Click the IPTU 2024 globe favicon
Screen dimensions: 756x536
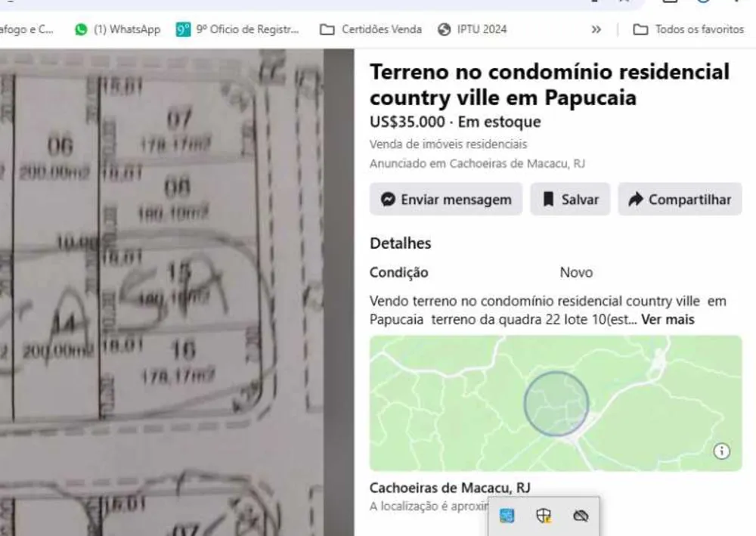(444, 29)
